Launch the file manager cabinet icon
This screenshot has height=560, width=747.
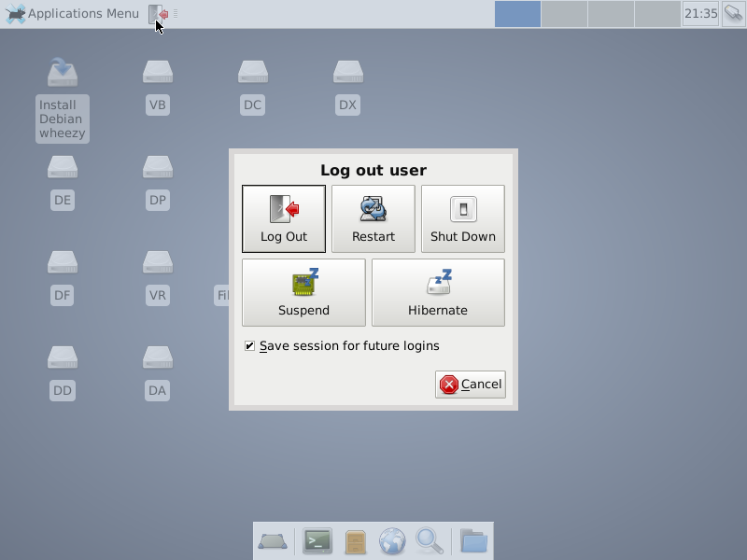[355, 540]
